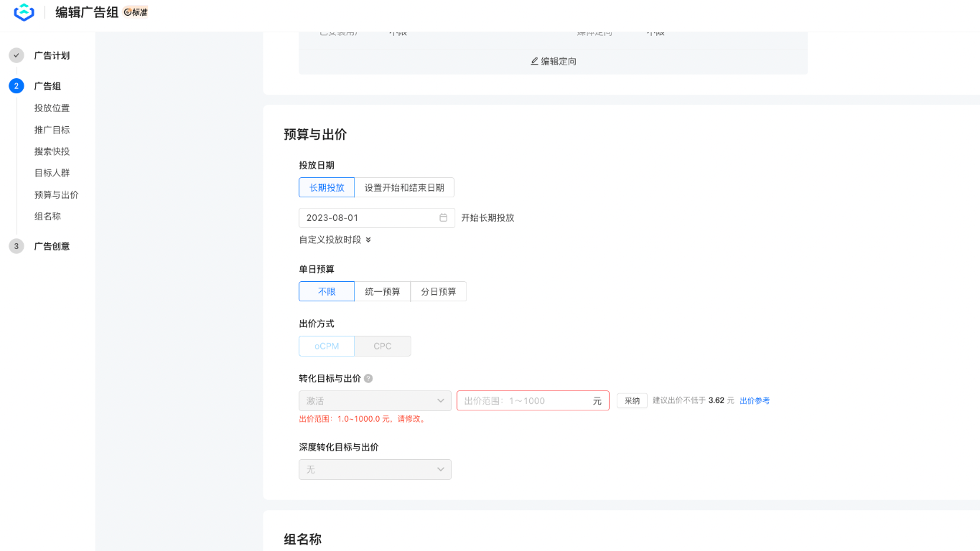Click the step 2 circle beside 广告组

(x=16, y=85)
